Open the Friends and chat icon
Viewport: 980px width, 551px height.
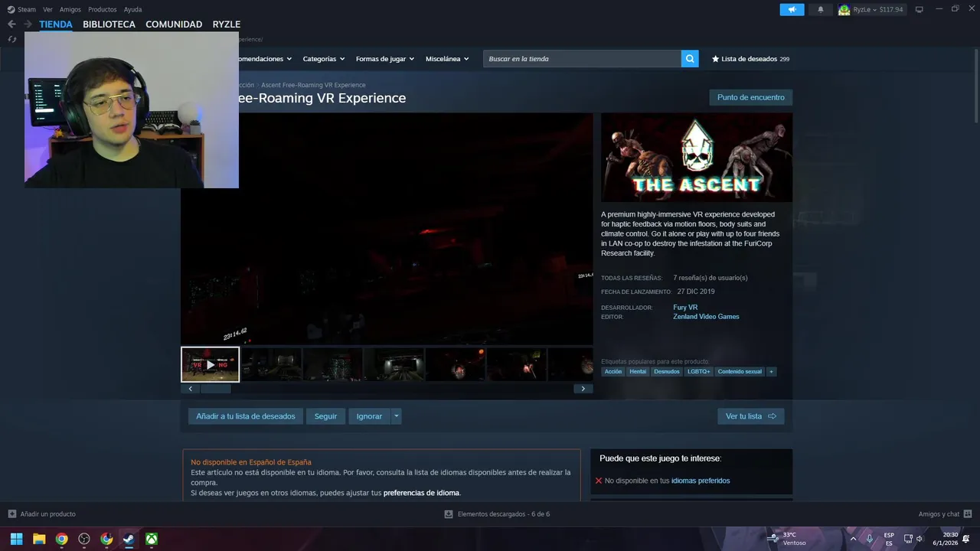tap(968, 514)
